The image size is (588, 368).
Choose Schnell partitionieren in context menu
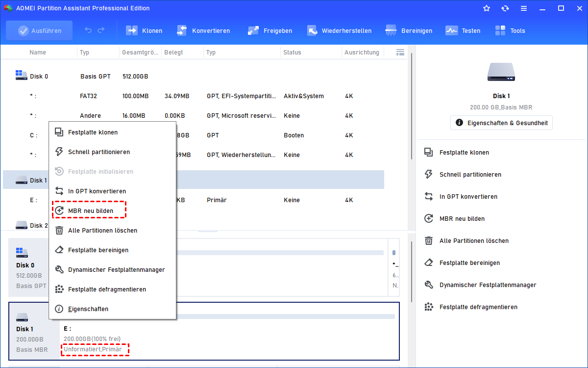[x=112, y=152]
